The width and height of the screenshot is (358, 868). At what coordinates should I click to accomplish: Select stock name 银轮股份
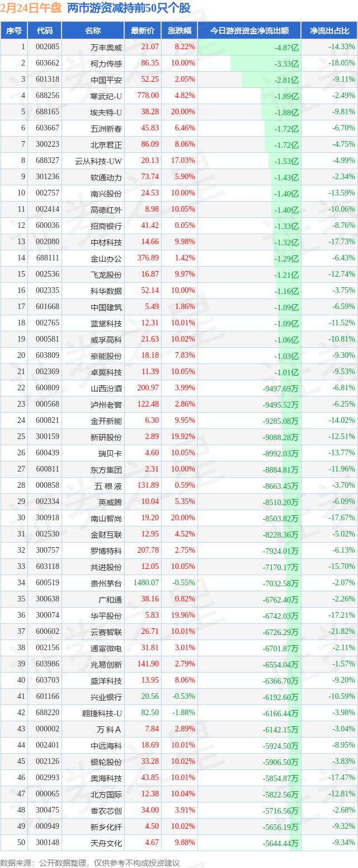pos(106,762)
